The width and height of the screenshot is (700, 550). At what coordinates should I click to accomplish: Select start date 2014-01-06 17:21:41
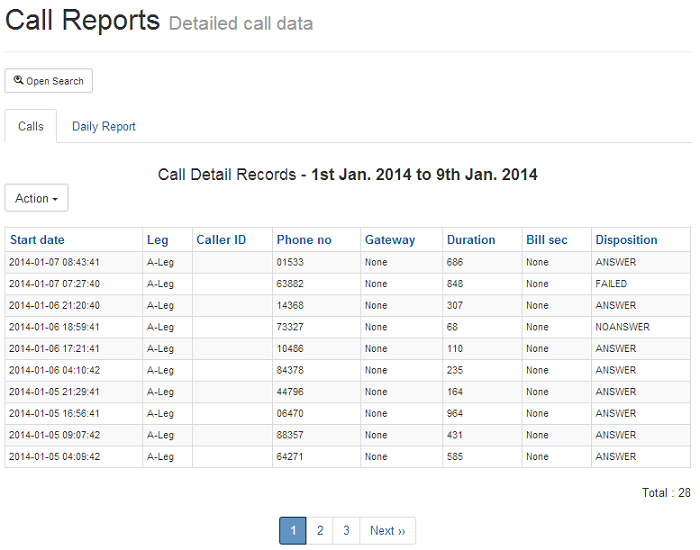pos(54,348)
